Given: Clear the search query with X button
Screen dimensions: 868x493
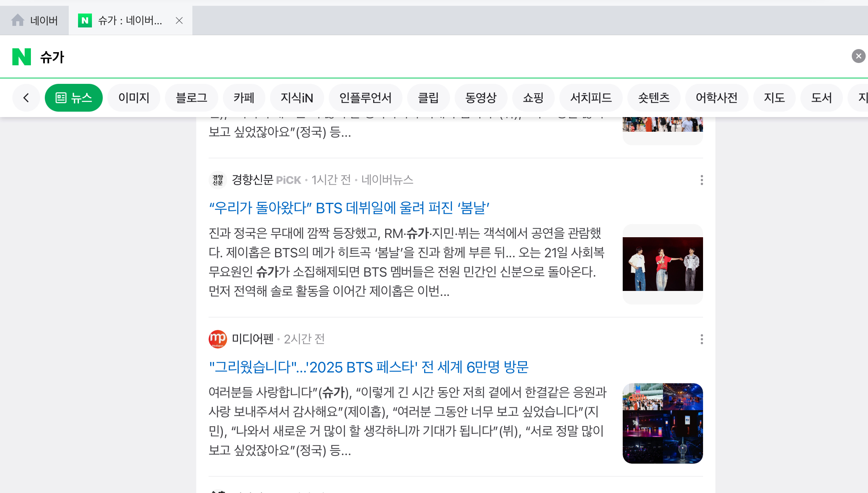Looking at the screenshot, I should point(858,56).
